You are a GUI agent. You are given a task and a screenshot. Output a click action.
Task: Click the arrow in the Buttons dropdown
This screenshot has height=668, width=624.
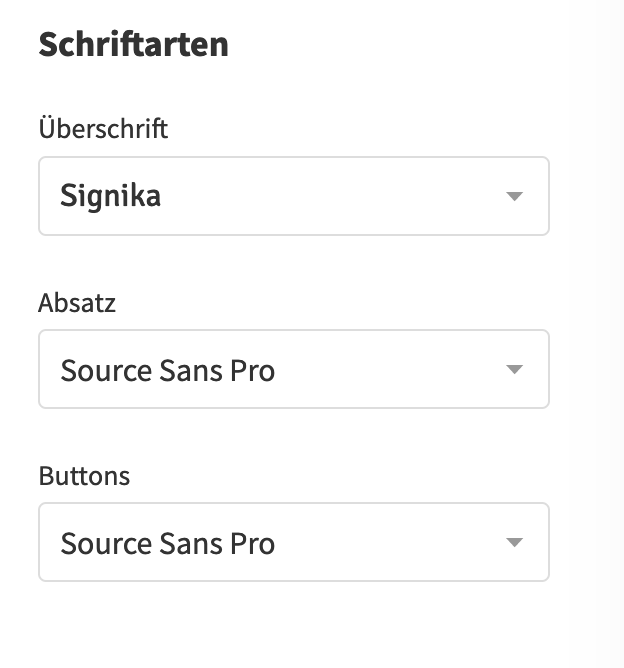515,543
